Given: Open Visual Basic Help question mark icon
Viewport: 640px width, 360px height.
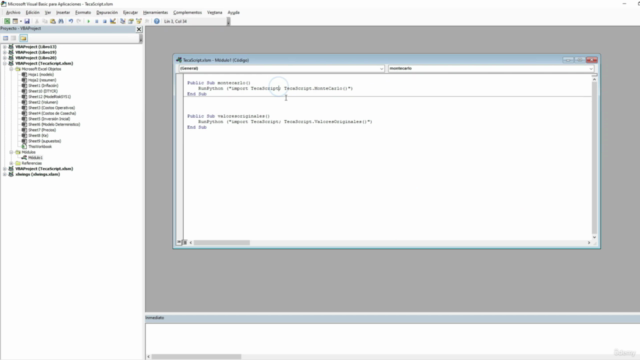Looking at the screenshot, I should pyautogui.click(x=157, y=21).
